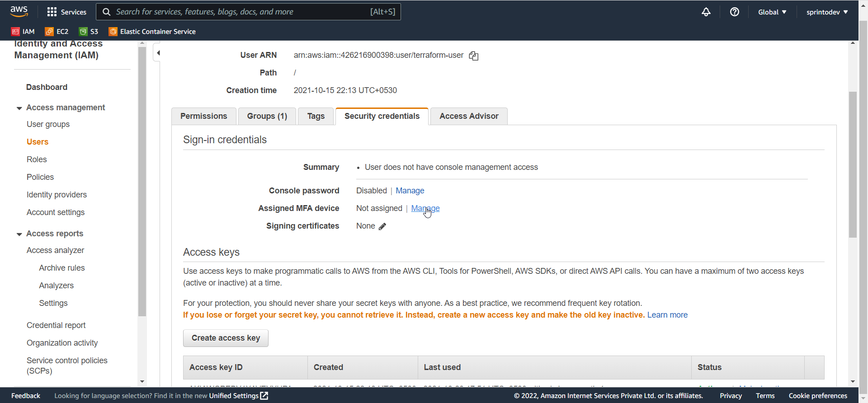Click the sidebar vertical scrollbar thumb
Screen dimensions: 868x403
[x=142, y=181]
